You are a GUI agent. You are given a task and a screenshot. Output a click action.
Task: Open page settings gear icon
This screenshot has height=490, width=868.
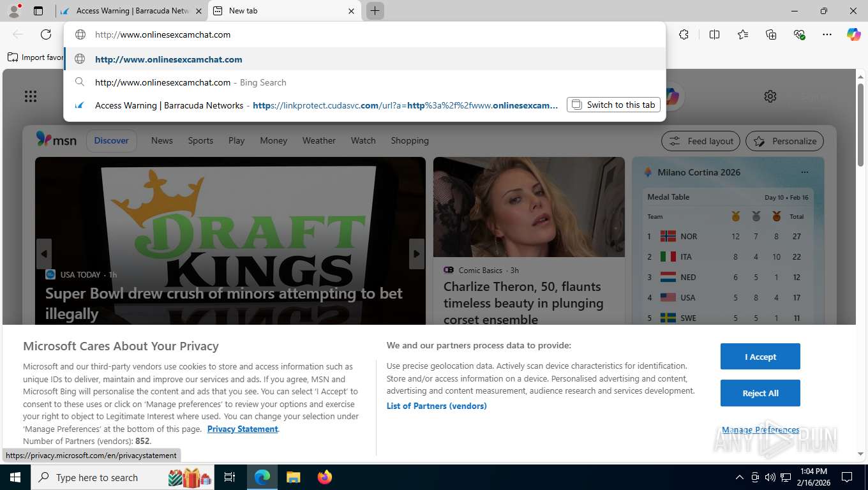[770, 96]
